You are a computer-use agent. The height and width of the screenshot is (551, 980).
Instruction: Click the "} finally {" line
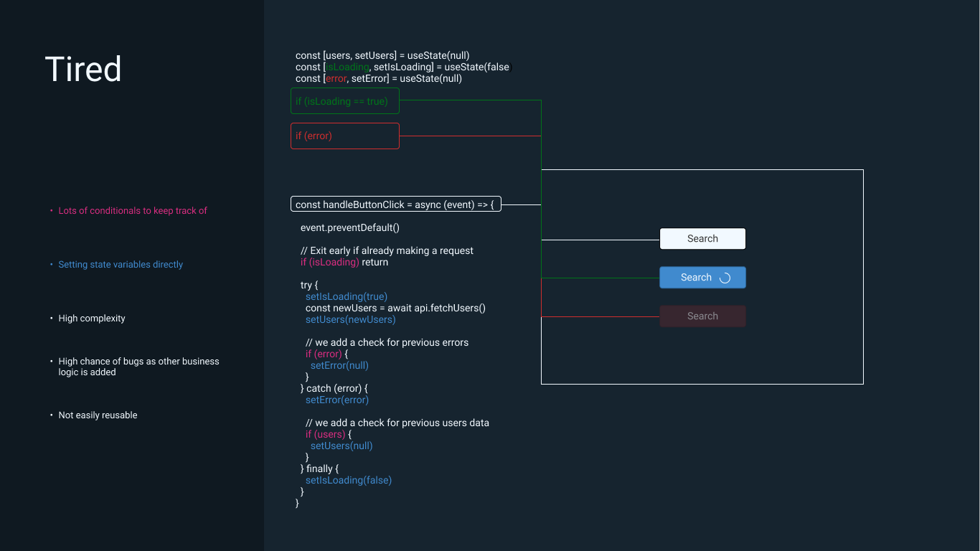319,468
